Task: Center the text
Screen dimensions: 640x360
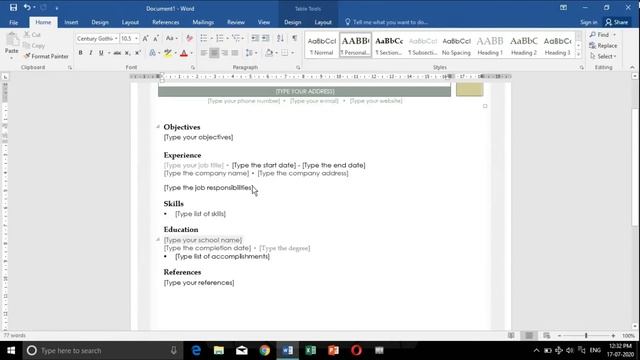Action: tap(214, 53)
